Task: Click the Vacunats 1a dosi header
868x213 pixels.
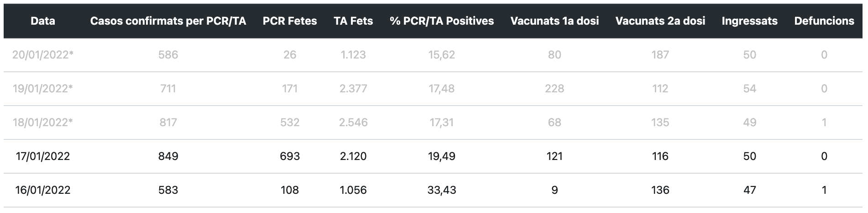Action: 554,21
